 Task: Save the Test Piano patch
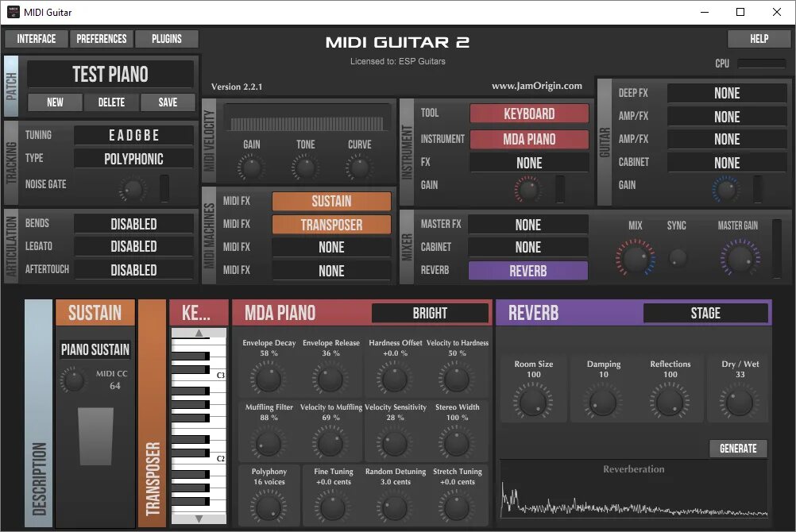(x=168, y=102)
